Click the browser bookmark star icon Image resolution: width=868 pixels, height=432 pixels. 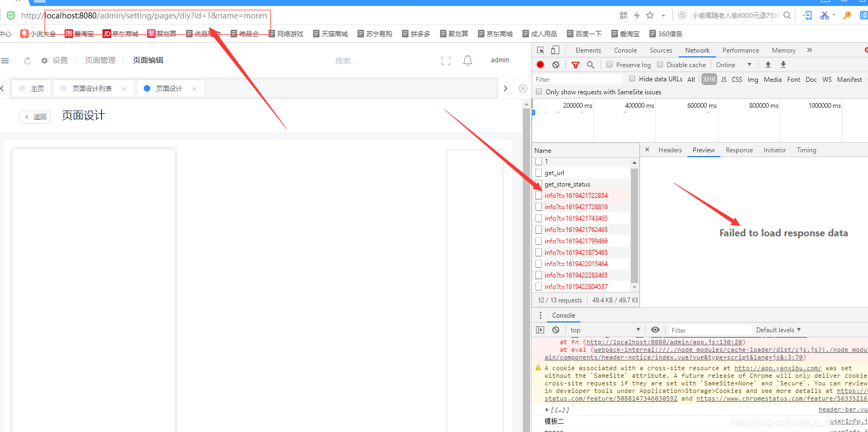coord(650,15)
